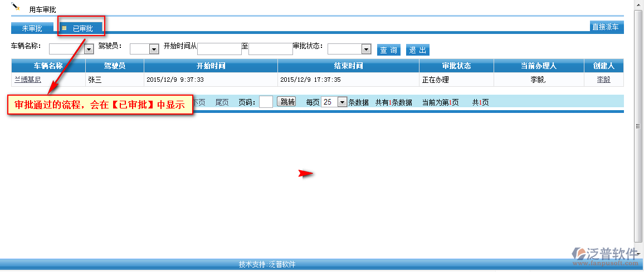Screen dimensions: 644x272
Task: Click the vertical scrollbar on the right
Action: pos(637,127)
